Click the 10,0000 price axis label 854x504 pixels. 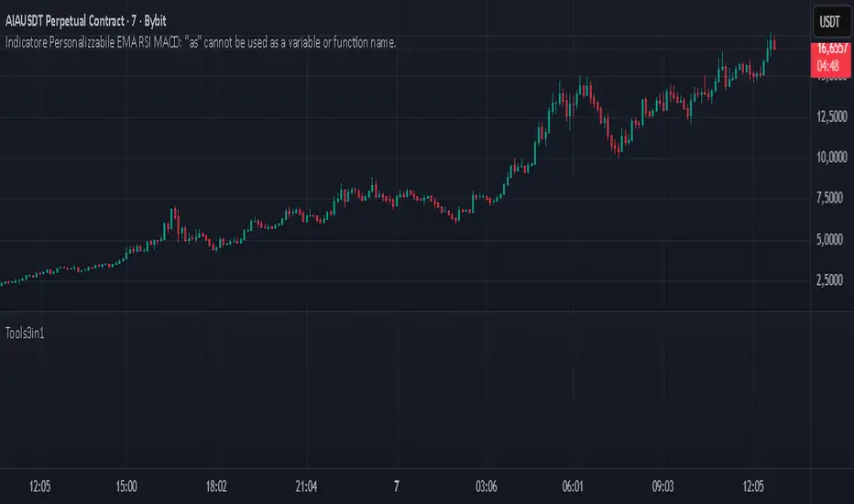(828, 158)
